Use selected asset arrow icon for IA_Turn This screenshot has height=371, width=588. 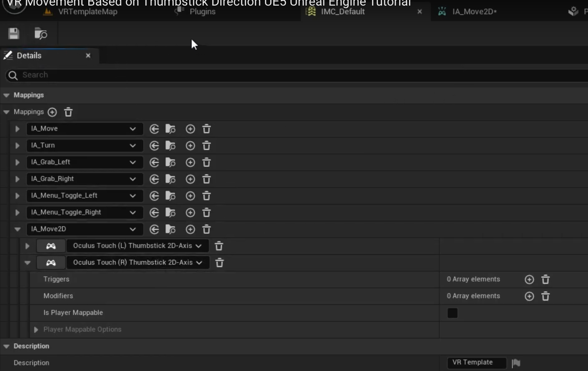coord(154,146)
